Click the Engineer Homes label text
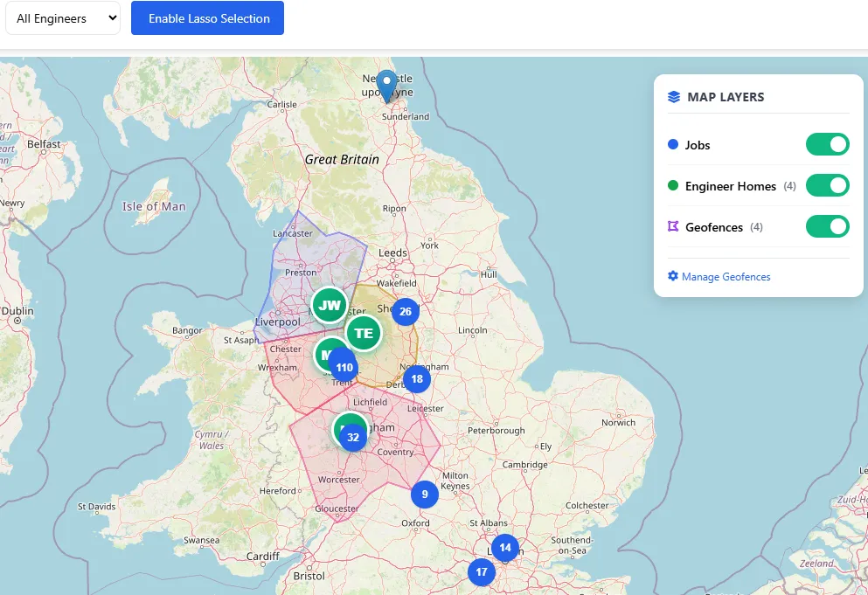Viewport: 868px width, 595px height. coord(731,186)
